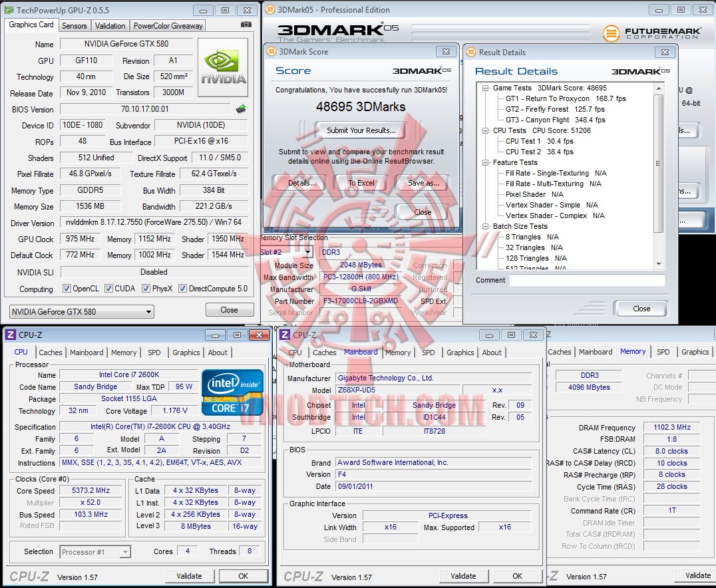Click the Submit Your Results button

point(361,130)
